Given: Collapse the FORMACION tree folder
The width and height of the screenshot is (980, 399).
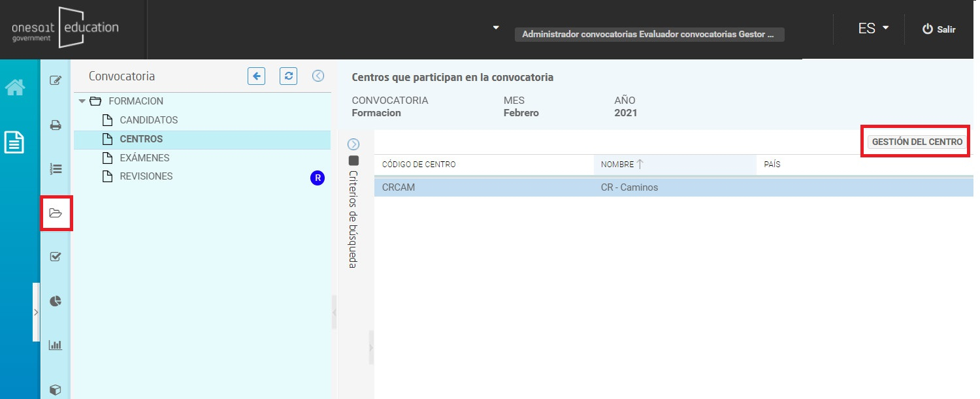Looking at the screenshot, I should tap(82, 101).
